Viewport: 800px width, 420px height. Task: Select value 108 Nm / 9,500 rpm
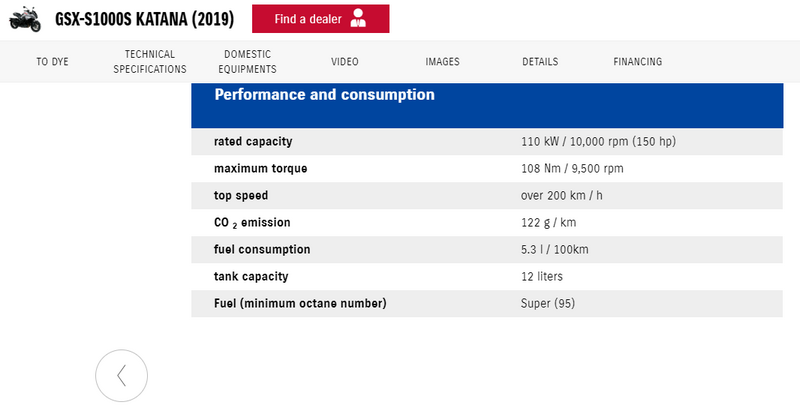[x=572, y=168]
